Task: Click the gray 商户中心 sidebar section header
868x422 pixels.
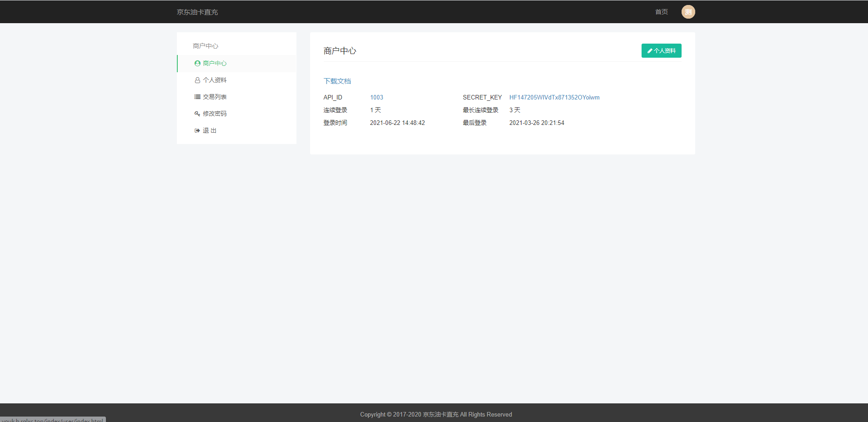Action: (x=206, y=46)
